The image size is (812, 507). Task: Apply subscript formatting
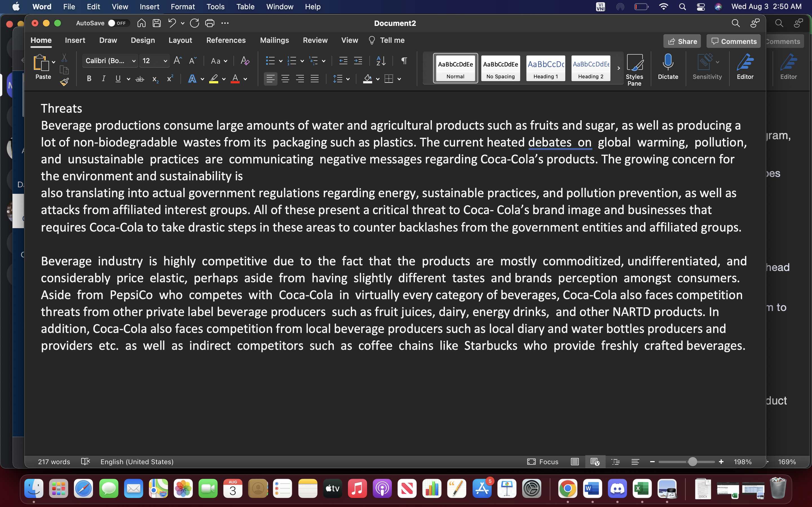155,79
